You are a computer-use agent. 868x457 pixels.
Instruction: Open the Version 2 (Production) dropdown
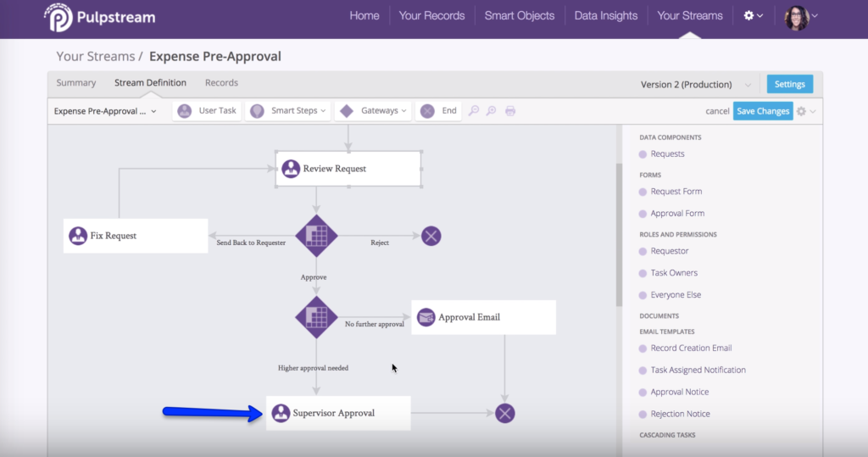(x=695, y=85)
